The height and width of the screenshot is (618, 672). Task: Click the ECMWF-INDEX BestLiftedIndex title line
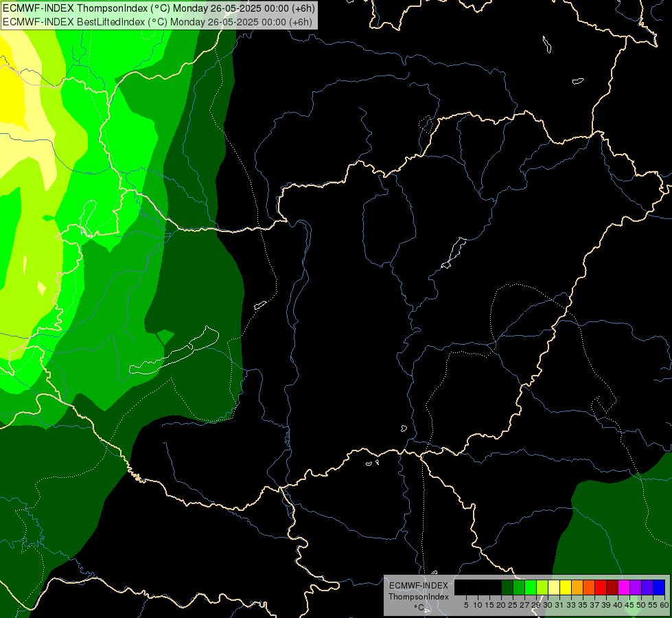pos(158,22)
